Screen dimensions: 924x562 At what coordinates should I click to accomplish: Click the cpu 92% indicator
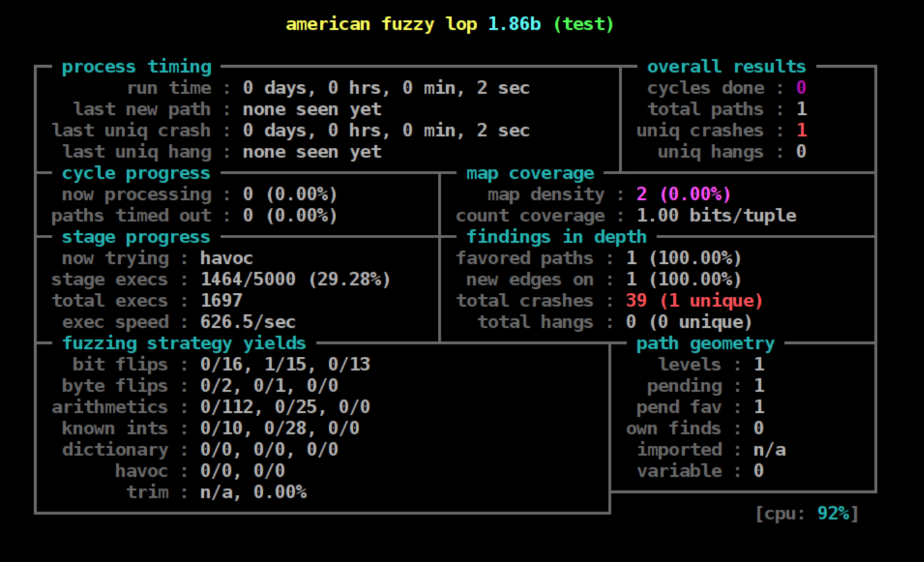807,514
